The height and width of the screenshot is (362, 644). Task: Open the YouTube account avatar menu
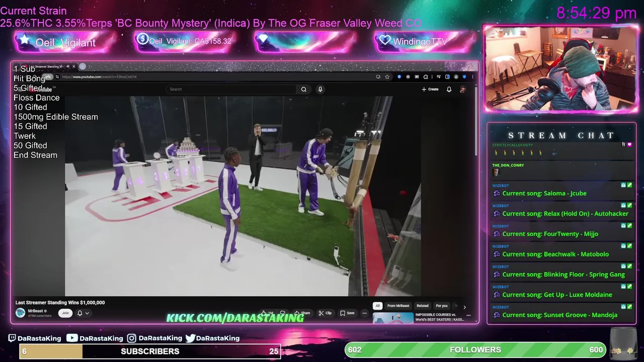coord(463,89)
